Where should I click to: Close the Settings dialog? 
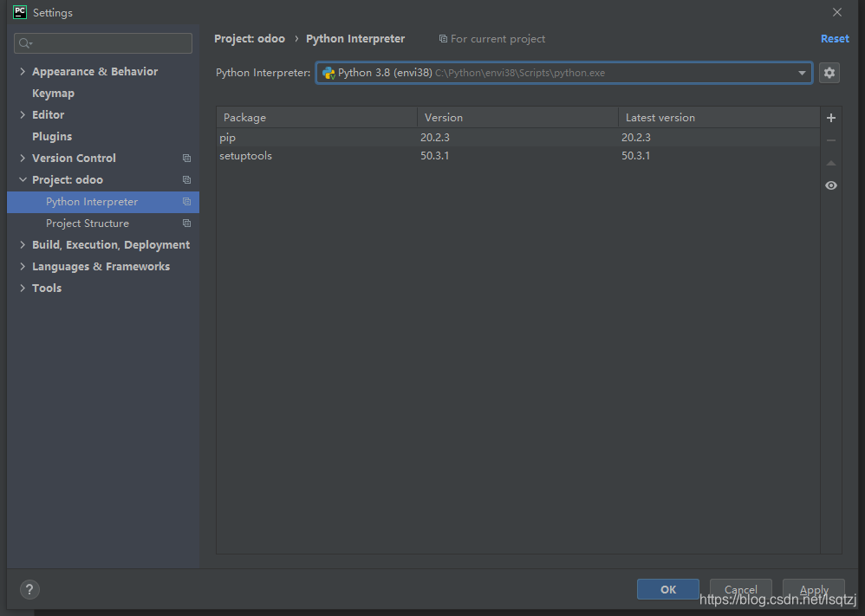point(837,12)
